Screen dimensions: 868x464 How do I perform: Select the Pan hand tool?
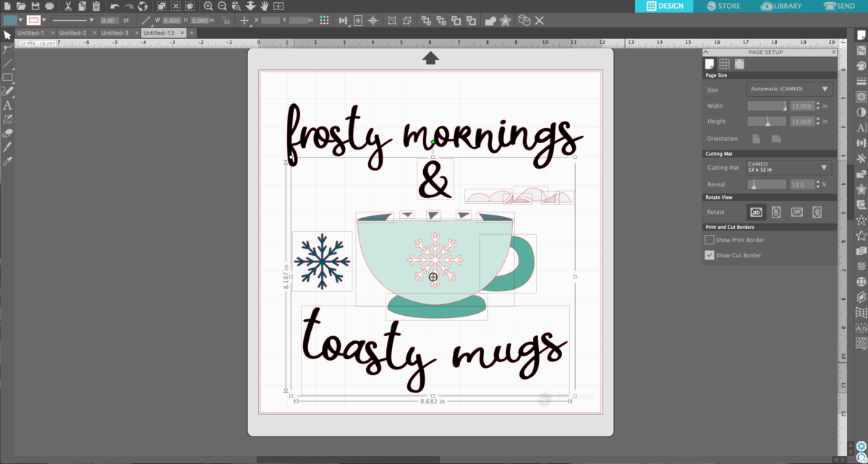pyautogui.click(x=264, y=6)
